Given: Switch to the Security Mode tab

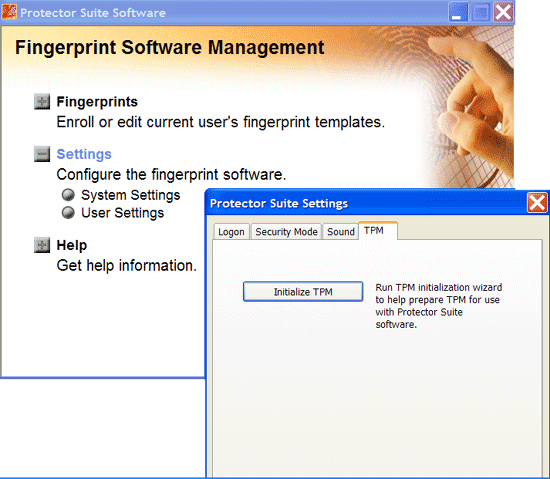Looking at the screenshot, I should 286,232.
